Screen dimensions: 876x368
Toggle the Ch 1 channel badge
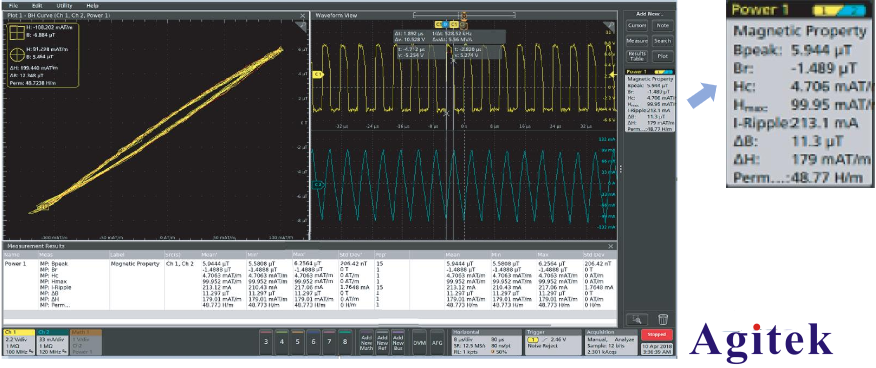click(x=20, y=342)
